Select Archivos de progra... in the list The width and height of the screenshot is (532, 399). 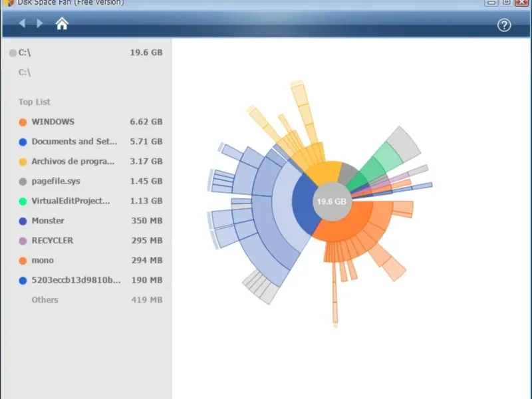[x=73, y=162]
